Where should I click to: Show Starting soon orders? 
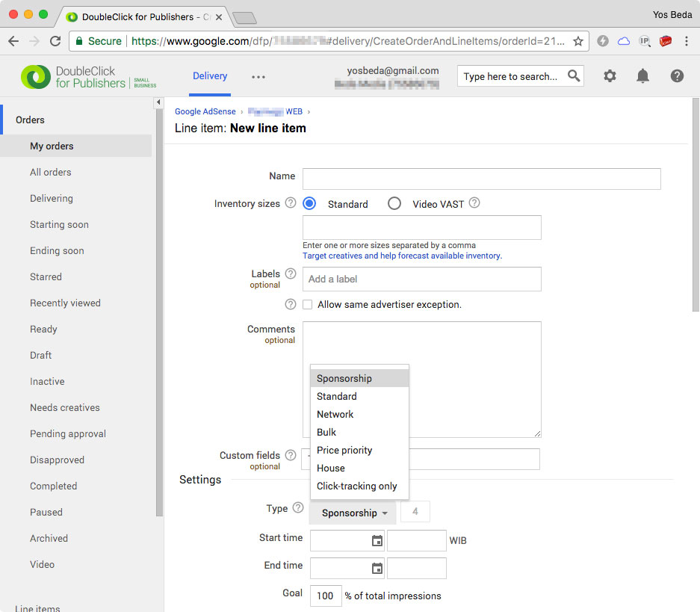59,224
